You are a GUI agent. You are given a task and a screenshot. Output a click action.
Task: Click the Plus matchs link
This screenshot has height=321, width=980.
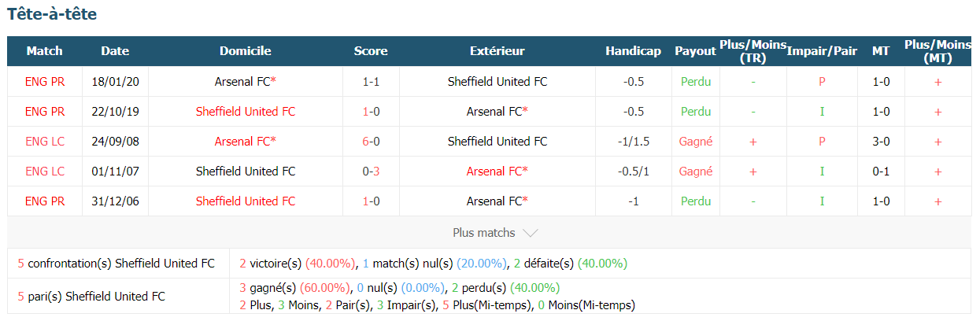click(484, 233)
